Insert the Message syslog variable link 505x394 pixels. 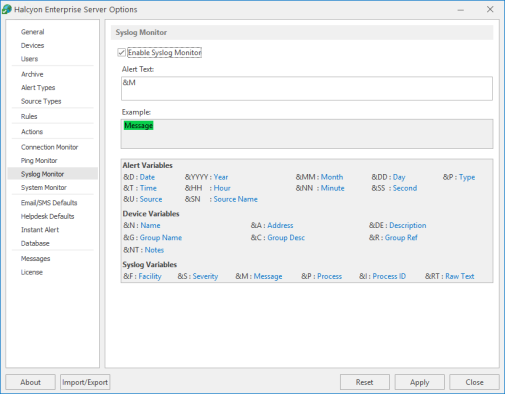pos(268,276)
